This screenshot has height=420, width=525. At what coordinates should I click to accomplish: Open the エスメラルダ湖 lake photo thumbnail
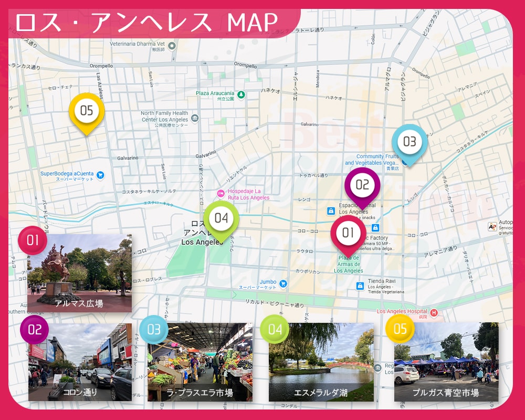[321, 362]
